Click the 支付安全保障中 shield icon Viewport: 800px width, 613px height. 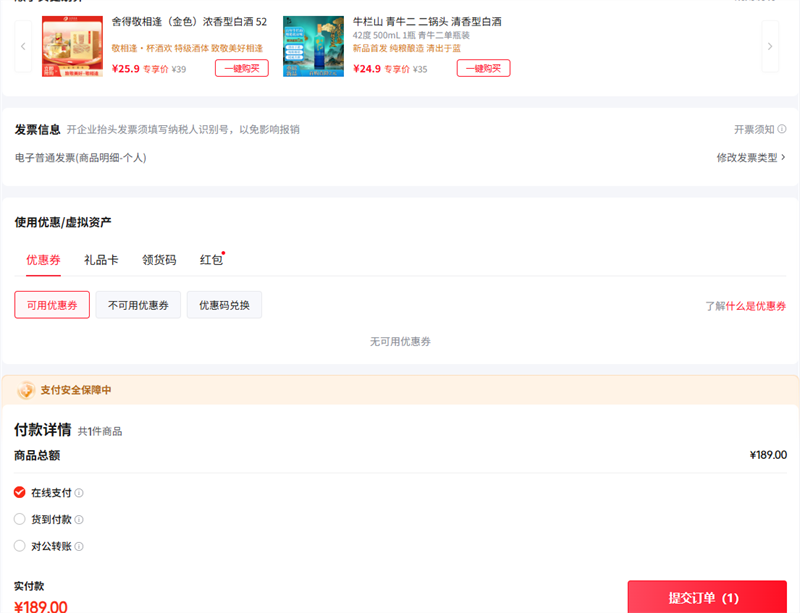click(x=26, y=390)
